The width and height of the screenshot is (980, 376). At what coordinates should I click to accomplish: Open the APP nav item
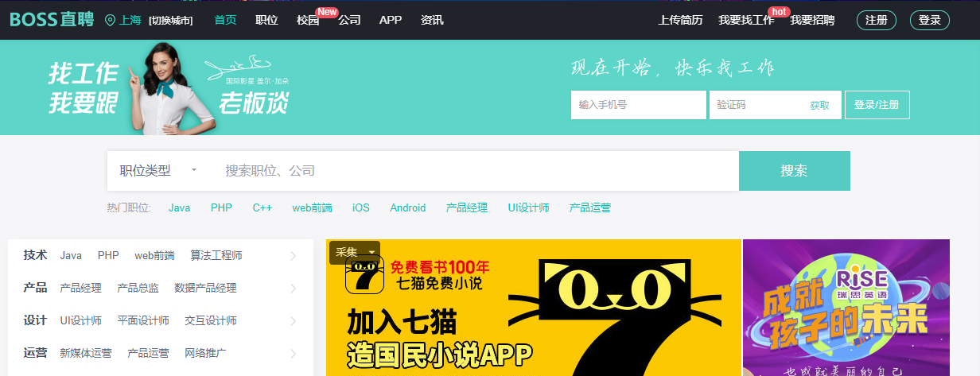click(x=391, y=20)
